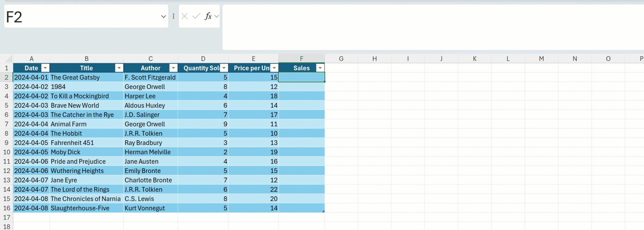
Task: Click cell containing Emily Bronte
Action: tap(151, 171)
